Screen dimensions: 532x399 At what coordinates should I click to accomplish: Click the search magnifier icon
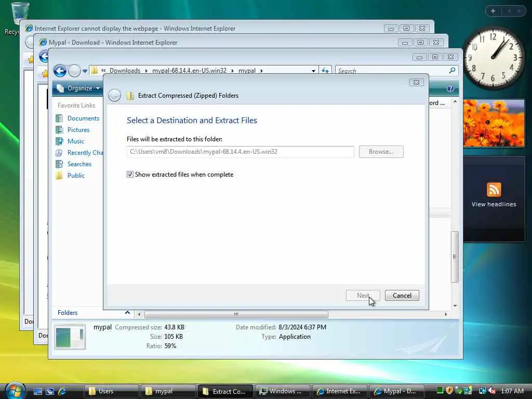[x=452, y=70]
